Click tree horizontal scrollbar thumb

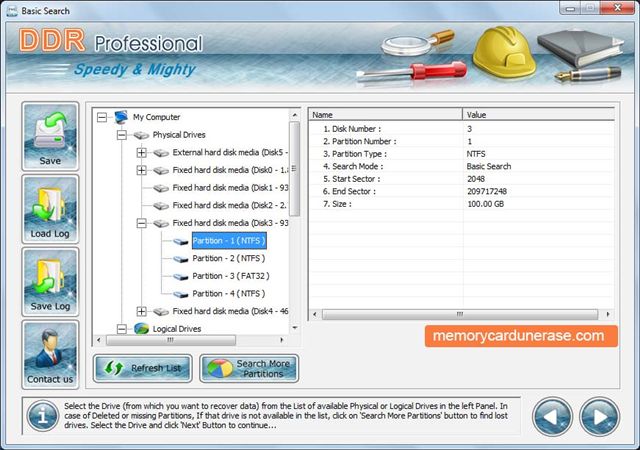(171, 340)
